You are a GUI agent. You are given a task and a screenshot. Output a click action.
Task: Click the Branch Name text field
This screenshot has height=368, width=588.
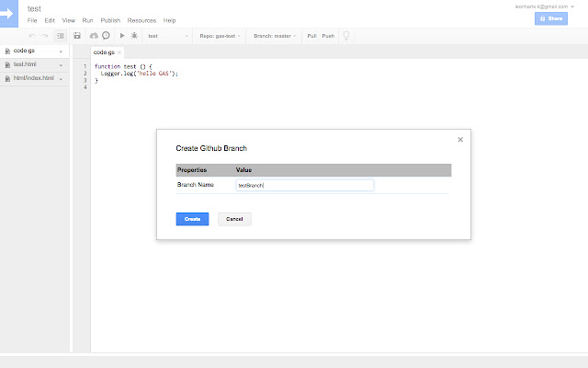point(304,185)
